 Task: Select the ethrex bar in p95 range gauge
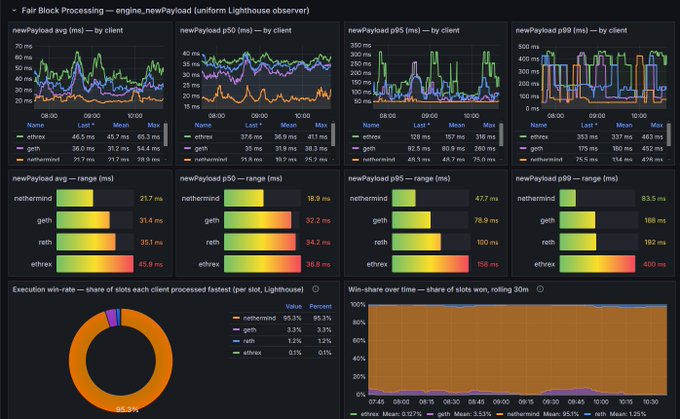430,264
